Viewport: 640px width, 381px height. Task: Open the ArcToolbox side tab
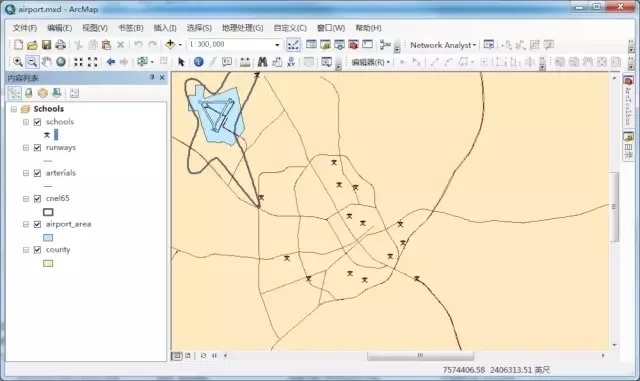click(x=628, y=100)
